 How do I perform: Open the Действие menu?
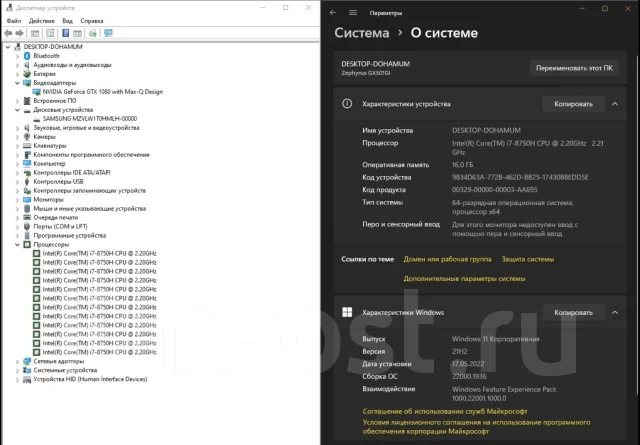click(42, 21)
